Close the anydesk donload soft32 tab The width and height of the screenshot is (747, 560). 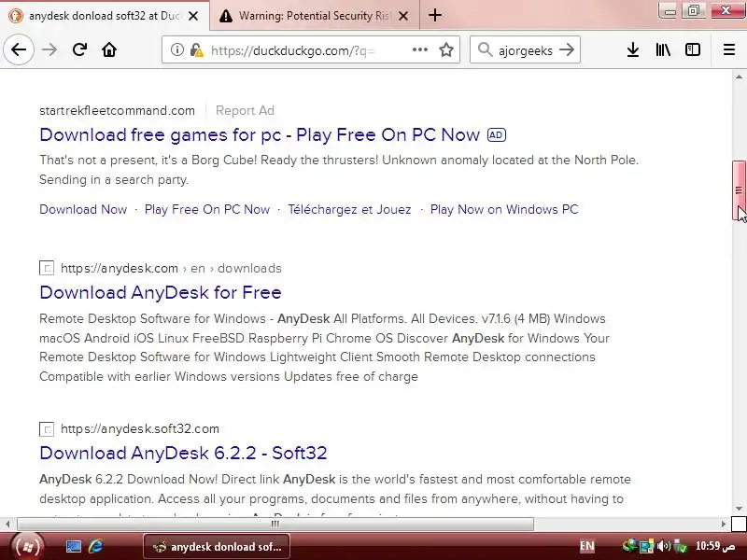pyautogui.click(x=193, y=16)
